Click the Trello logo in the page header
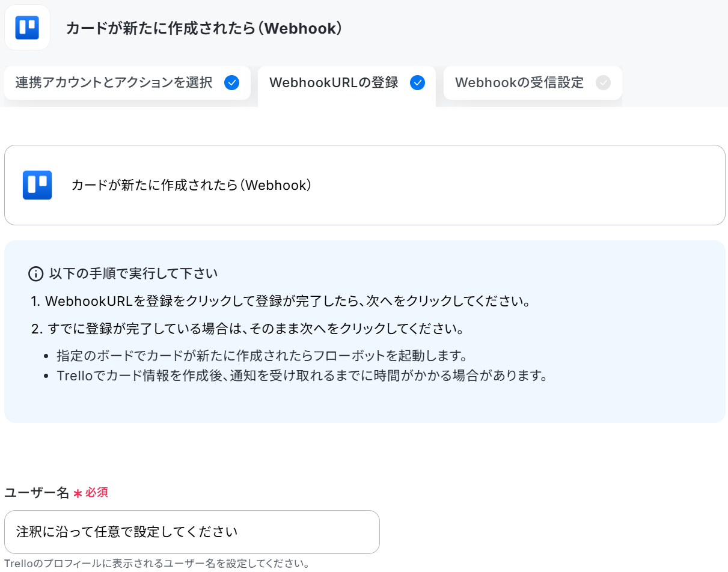 pos(27,28)
